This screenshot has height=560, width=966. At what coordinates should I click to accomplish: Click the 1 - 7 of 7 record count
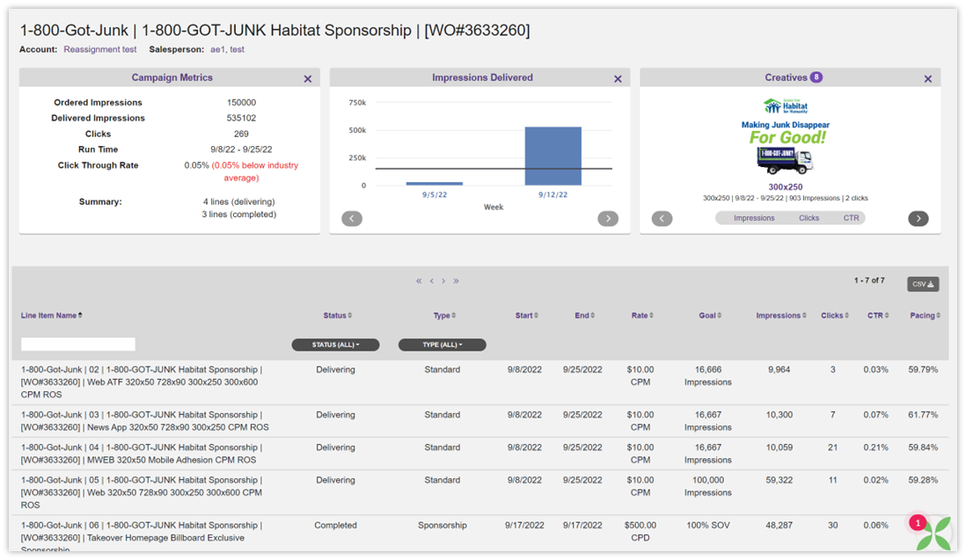tap(869, 280)
